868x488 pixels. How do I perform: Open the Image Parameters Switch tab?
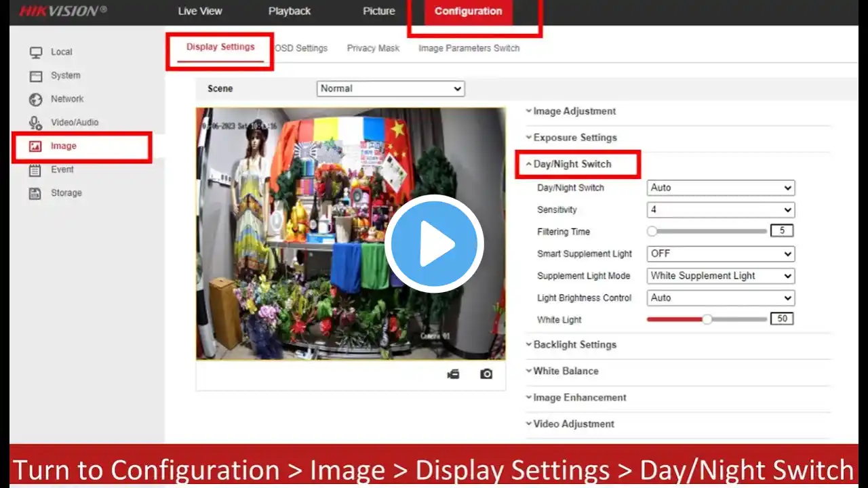click(469, 48)
